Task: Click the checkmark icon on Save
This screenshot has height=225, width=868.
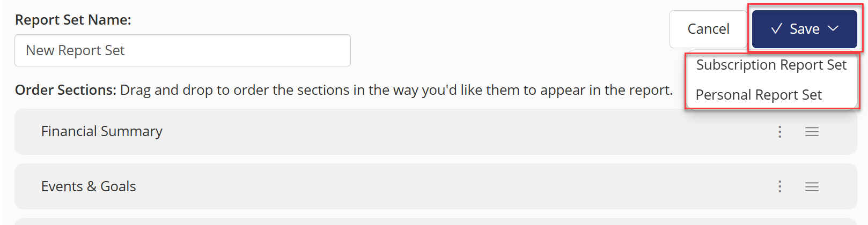Action: [x=776, y=29]
